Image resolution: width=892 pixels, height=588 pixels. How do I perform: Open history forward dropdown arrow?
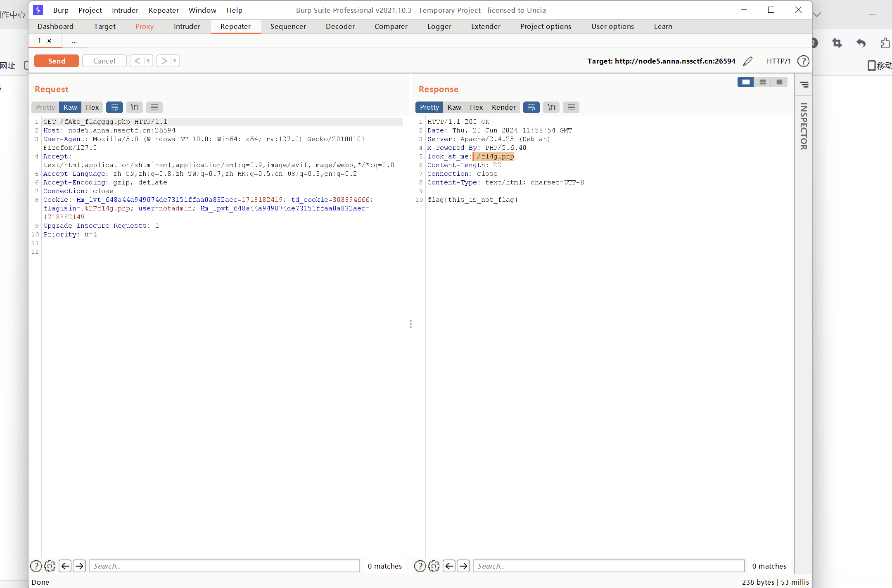pos(175,61)
